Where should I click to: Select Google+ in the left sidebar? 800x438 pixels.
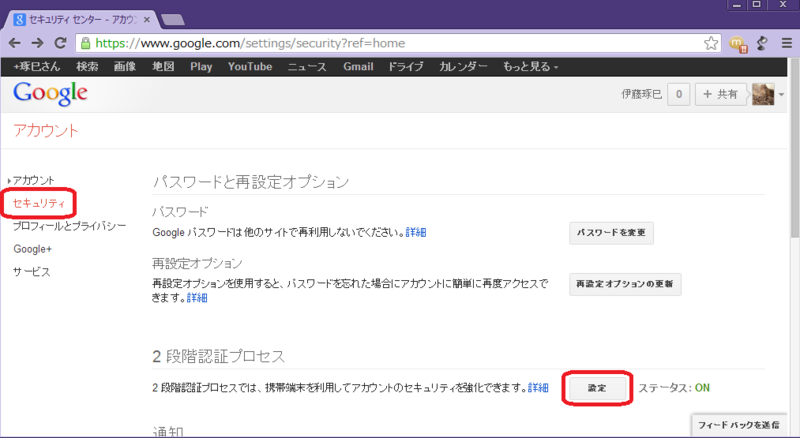point(33,249)
